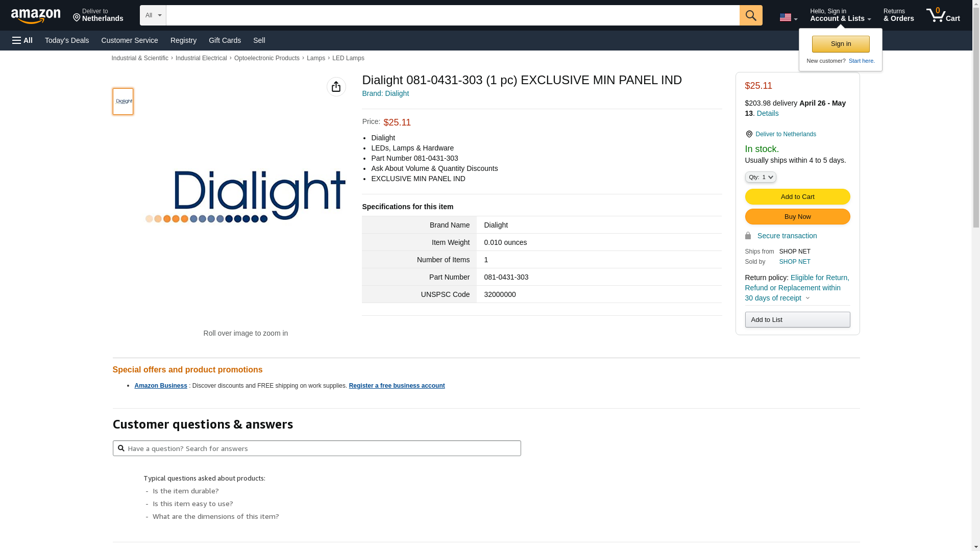Open Account & Lists menu
The image size is (980, 551).
click(840, 15)
